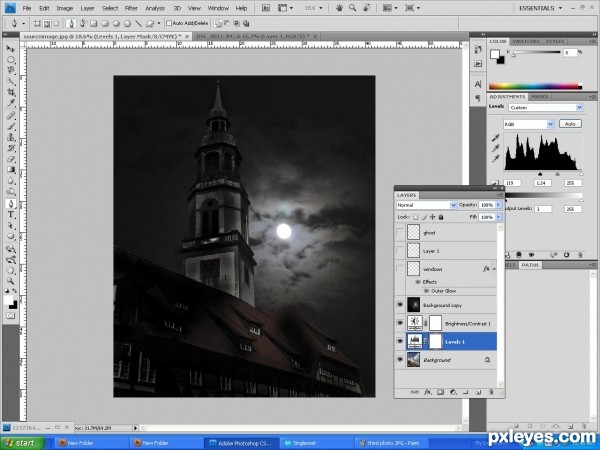The height and width of the screenshot is (450, 600).
Task: Click the new adjustment layer button
Action: coord(453,392)
